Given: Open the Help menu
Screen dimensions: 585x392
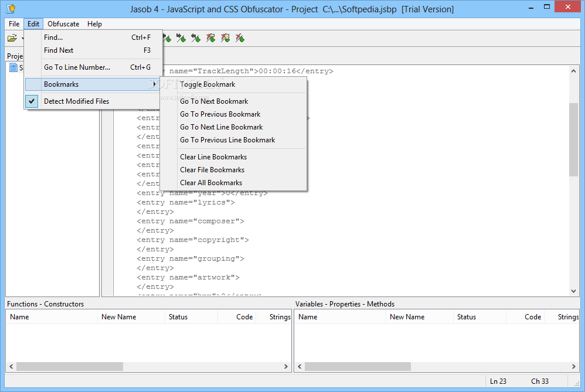Looking at the screenshot, I should click(94, 24).
